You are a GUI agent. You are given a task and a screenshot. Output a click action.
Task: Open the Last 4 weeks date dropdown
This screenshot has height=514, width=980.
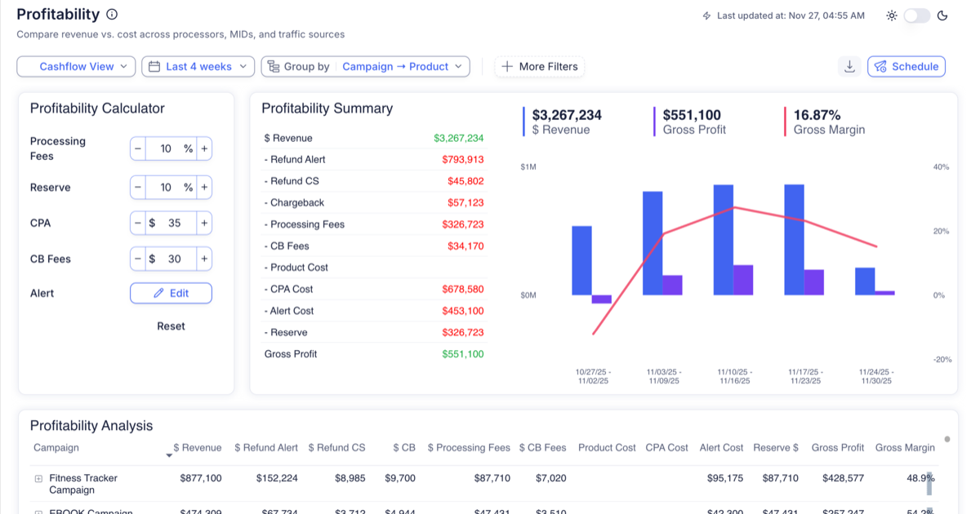click(x=198, y=67)
